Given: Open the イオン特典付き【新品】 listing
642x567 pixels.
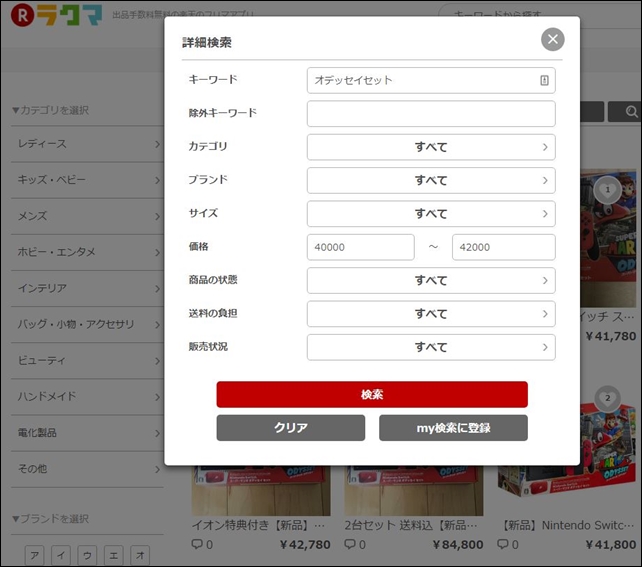Looking at the screenshot, I should pos(258,525).
